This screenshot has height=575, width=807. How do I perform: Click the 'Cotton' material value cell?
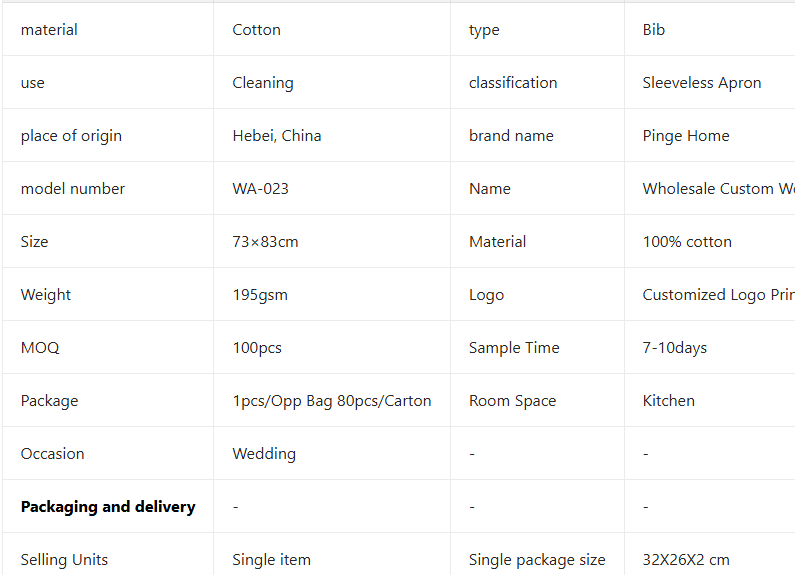(257, 30)
